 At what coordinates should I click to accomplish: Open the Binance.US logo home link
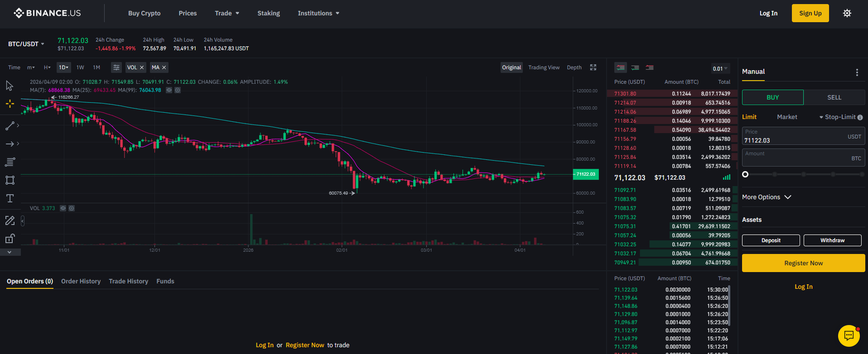click(x=47, y=13)
